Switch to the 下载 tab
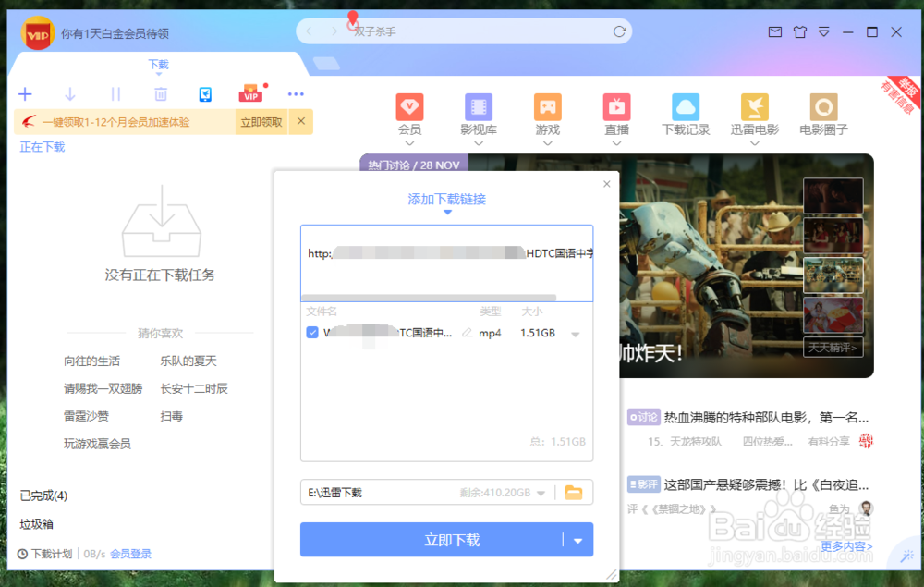Image resolution: width=924 pixels, height=587 pixels. click(159, 64)
